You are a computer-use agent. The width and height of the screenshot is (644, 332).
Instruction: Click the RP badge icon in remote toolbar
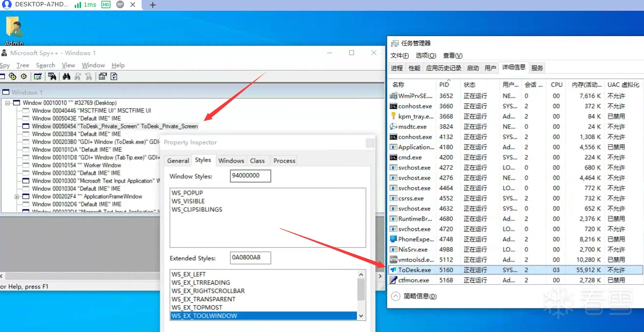click(120, 4)
